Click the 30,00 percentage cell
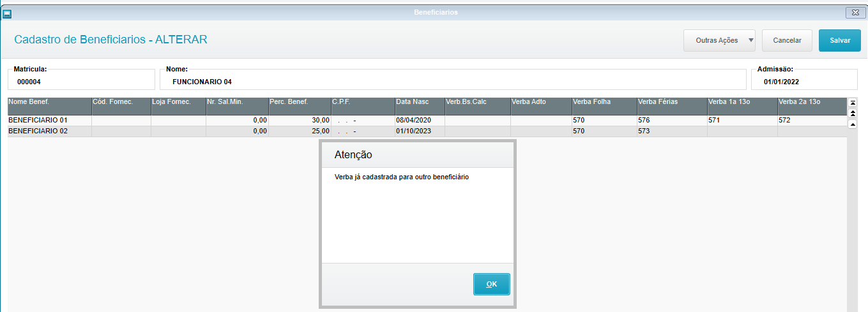 coord(300,120)
